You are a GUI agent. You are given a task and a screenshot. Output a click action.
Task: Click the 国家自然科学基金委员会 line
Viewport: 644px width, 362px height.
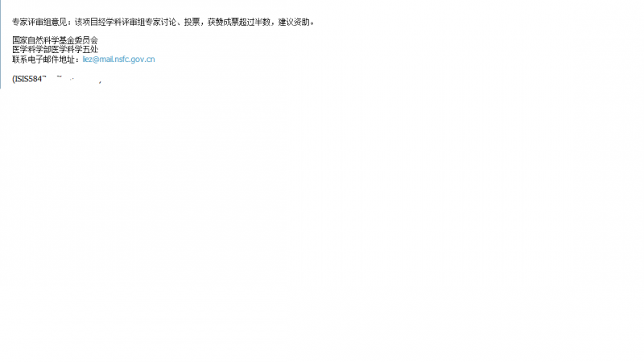55,40
